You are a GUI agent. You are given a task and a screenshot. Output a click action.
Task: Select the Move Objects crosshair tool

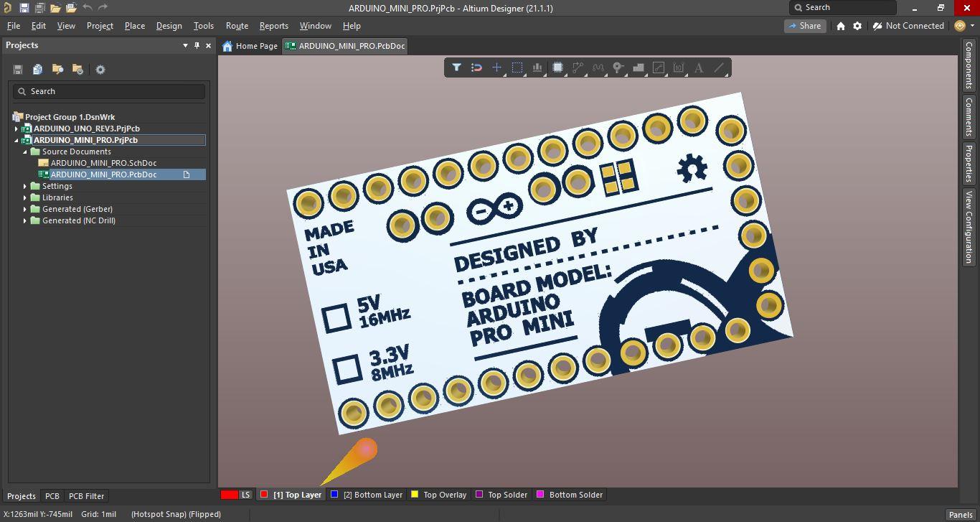(x=496, y=67)
